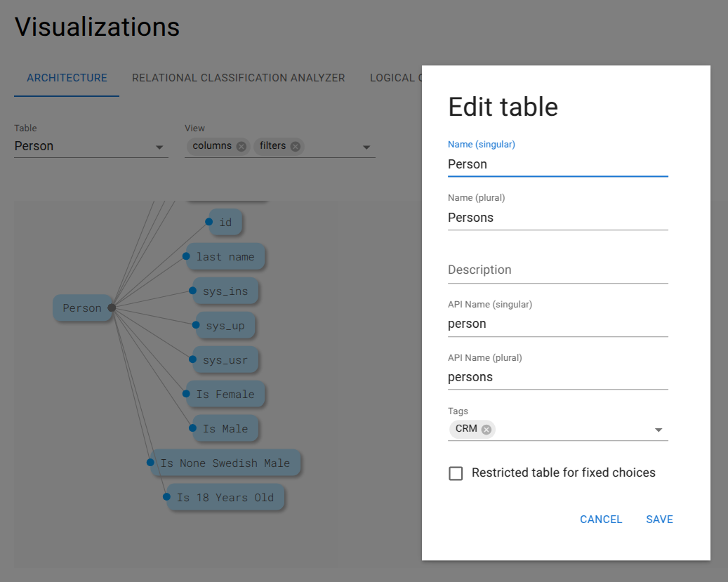Viewport: 728px width, 582px height.
Task: Edit the API Name (plural) field
Action: pos(557,377)
